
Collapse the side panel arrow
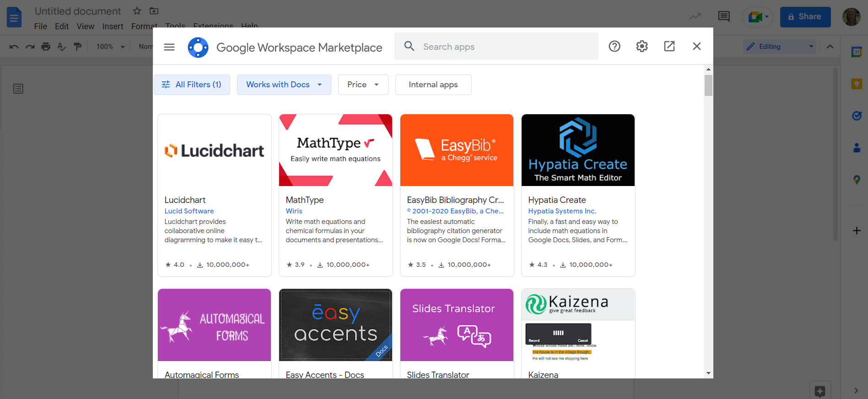pyautogui.click(x=856, y=391)
